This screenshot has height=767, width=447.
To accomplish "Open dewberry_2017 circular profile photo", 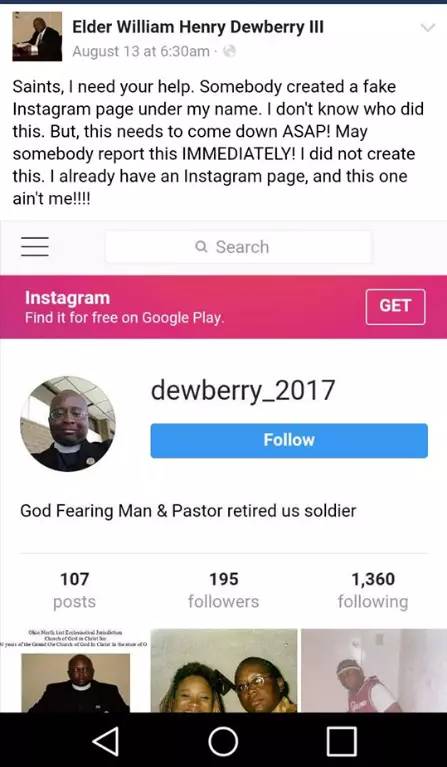I will coord(68,424).
